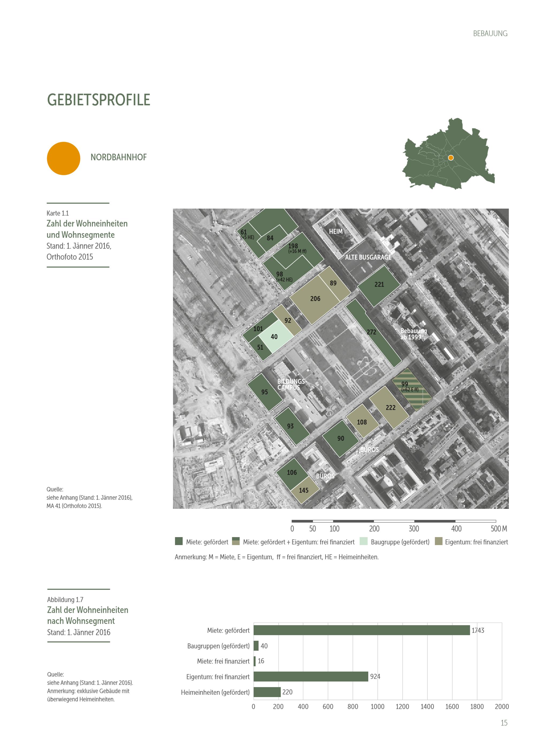Image resolution: width=535 pixels, height=756 pixels.
Task: Click the 'Heimeinheiten (gefördert)' 220 bar
Action: point(267,692)
